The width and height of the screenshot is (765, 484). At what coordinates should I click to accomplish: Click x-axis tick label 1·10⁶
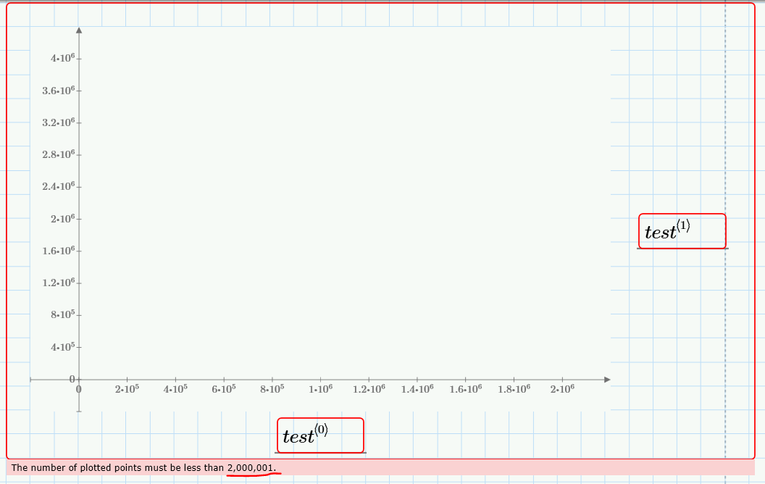point(321,389)
